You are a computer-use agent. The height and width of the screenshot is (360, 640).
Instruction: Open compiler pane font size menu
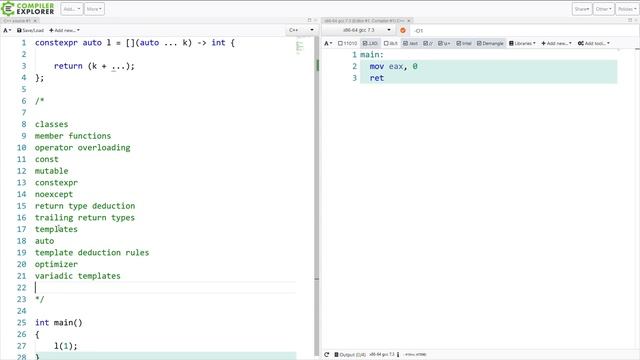tap(328, 43)
